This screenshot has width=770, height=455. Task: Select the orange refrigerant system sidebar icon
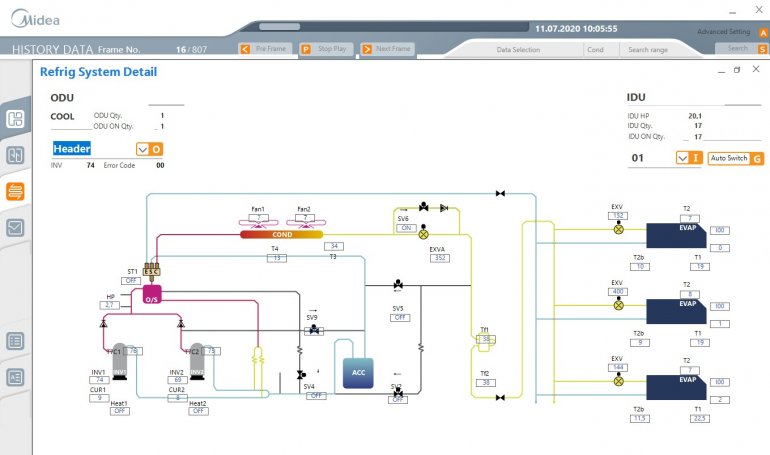point(15,191)
